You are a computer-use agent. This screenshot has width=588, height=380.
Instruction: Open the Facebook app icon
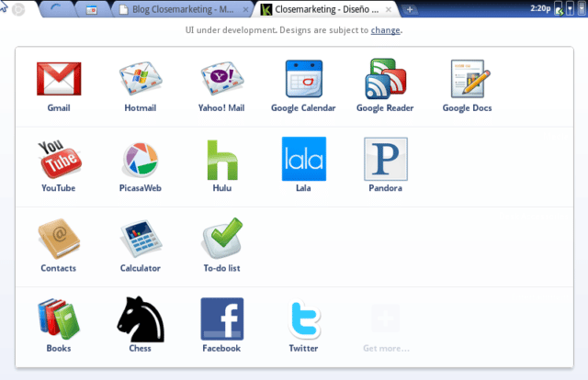point(222,319)
